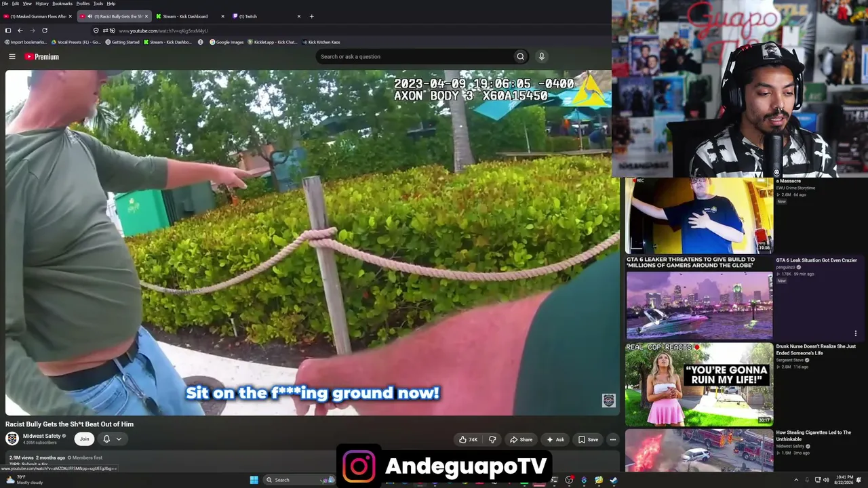868x488 pixels.
Task: Close the Racist Bully YouTube tab
Action: (146, 16)
